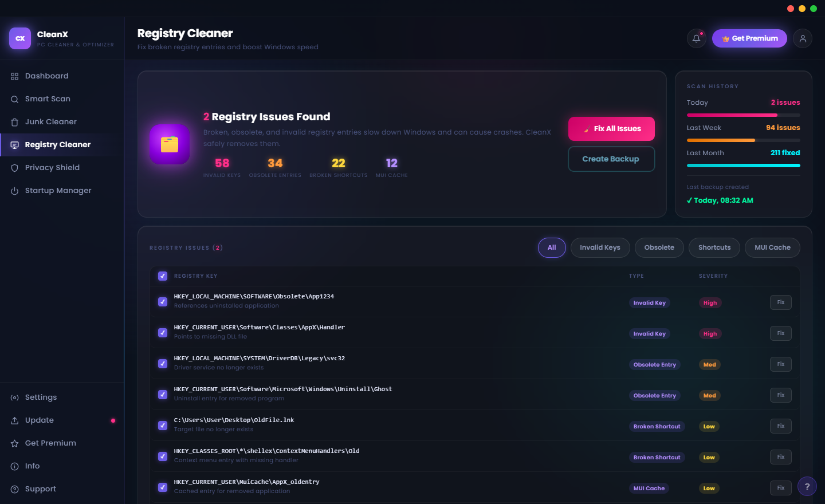Click the purple registry folder icon
825x504 pixels.
170,144
